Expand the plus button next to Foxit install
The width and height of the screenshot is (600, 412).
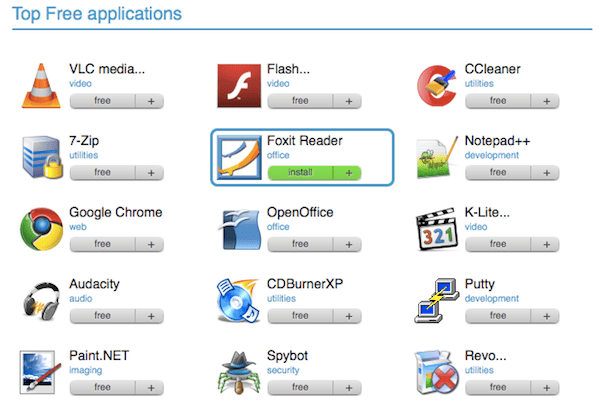pos(349,173)
